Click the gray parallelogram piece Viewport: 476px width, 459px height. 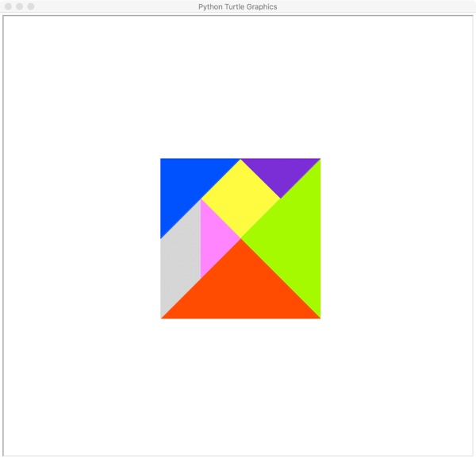pos(181,259)
